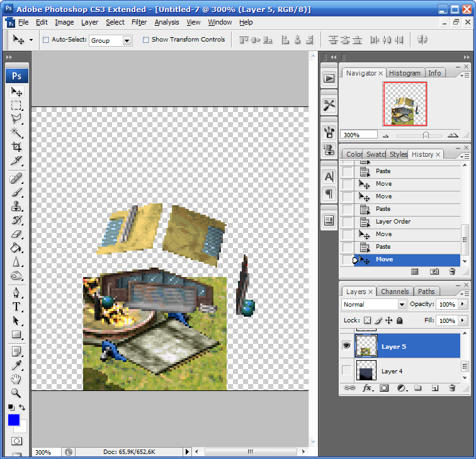Select Layer 4 in Layers panel
The height and width of the screenshot is (459, 476).
(x=407, y=371)
